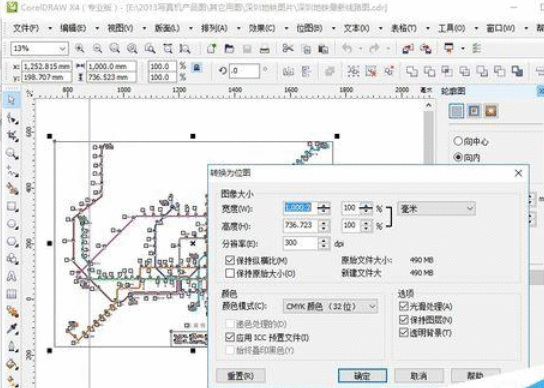Open the 文本(X) menu

(356, 28)
